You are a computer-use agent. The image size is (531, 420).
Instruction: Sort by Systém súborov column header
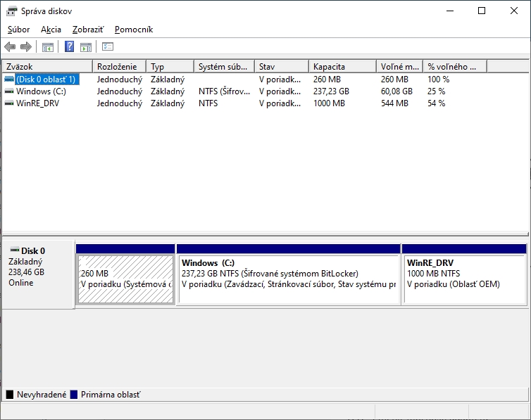[x=224, y=67]
